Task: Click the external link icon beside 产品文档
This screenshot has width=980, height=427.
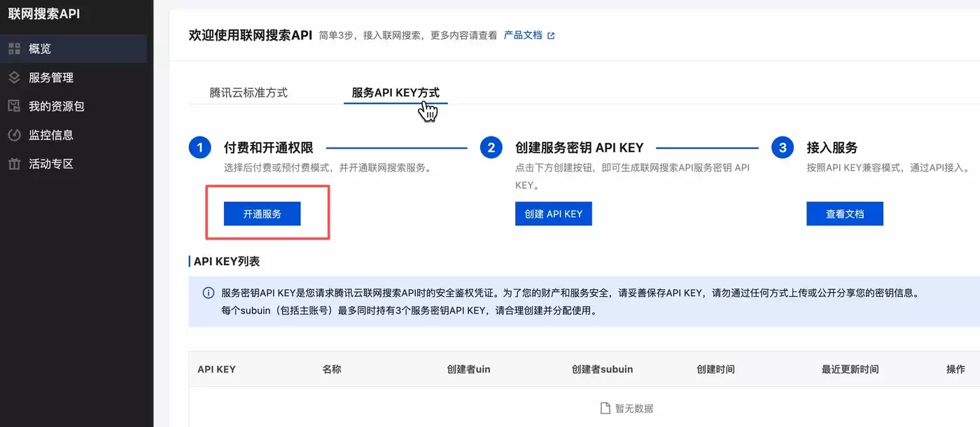Action: 551,36
